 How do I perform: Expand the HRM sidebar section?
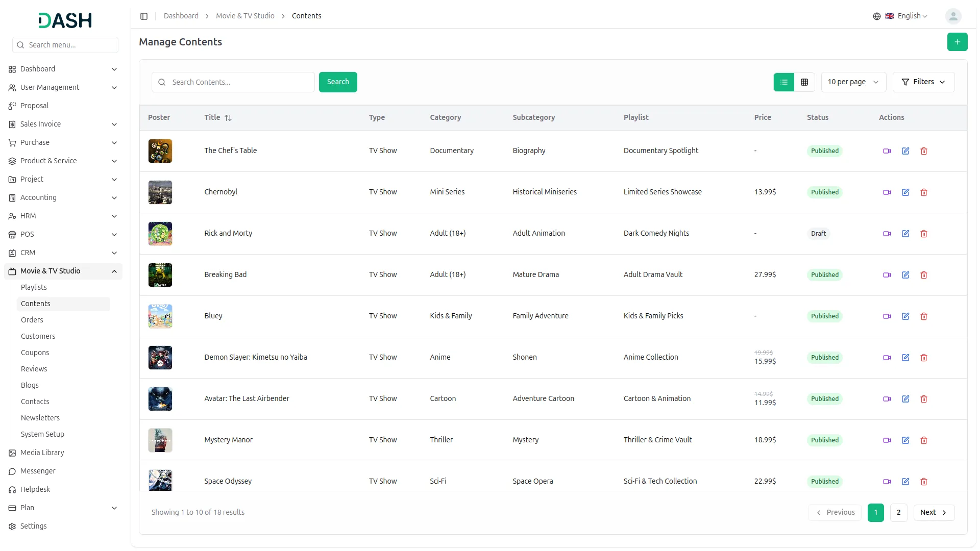click(63, 216)
